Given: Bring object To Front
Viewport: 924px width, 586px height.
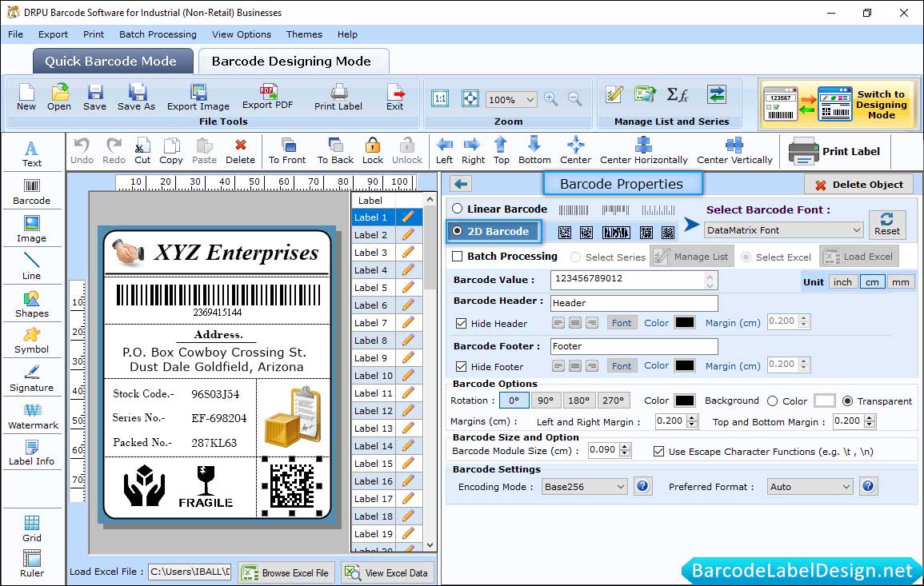Looking at the screenshot, I should pyautogui.click(x=287, y=151).
